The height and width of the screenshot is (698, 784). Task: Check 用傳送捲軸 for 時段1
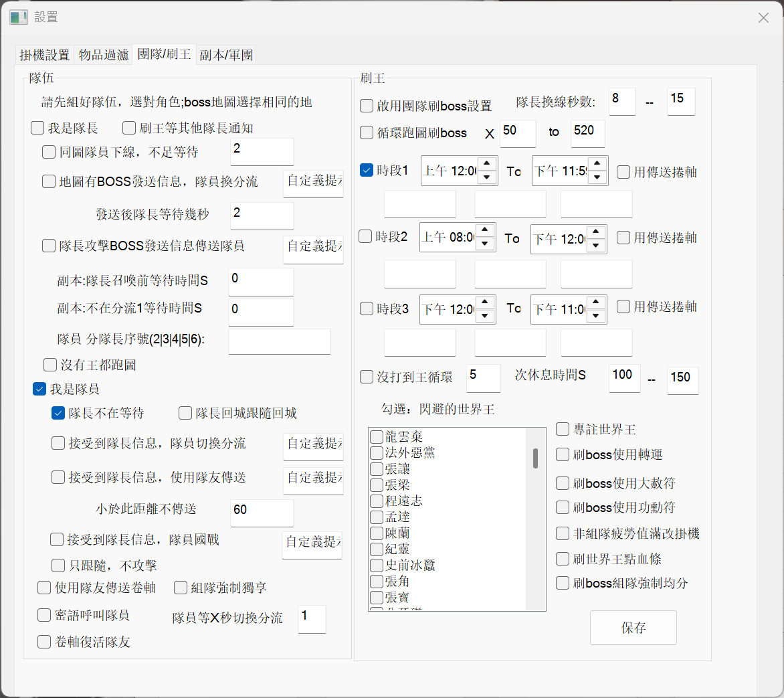pyautogui.click(x=623, y=172)
